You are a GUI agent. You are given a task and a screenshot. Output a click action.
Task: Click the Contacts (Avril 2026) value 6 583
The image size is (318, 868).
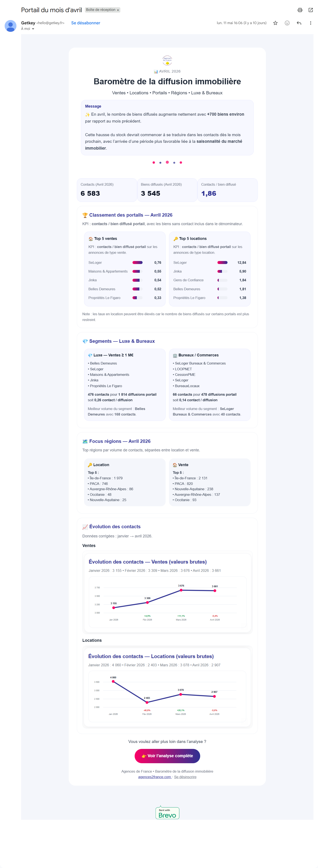pos(90,193)
